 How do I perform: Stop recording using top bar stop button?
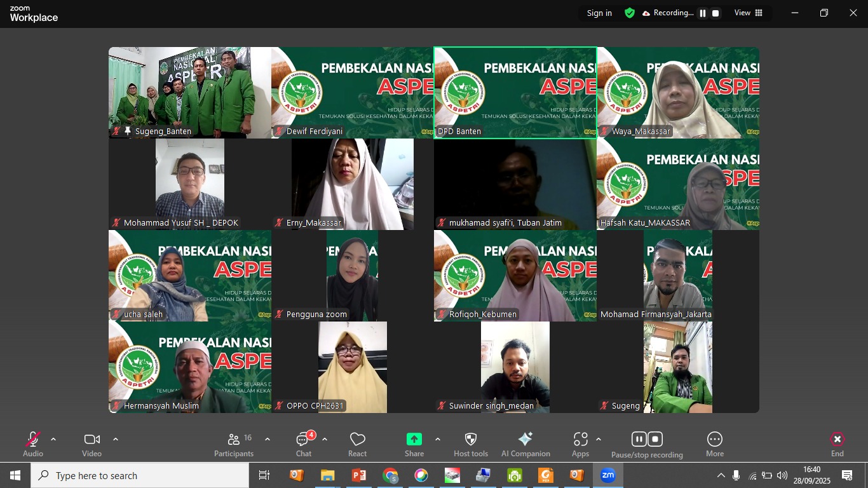[715, 13]
